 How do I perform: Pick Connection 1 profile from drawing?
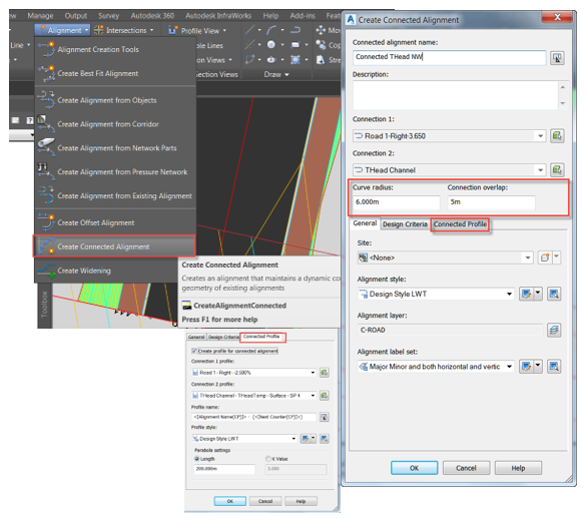coord(324,373)
